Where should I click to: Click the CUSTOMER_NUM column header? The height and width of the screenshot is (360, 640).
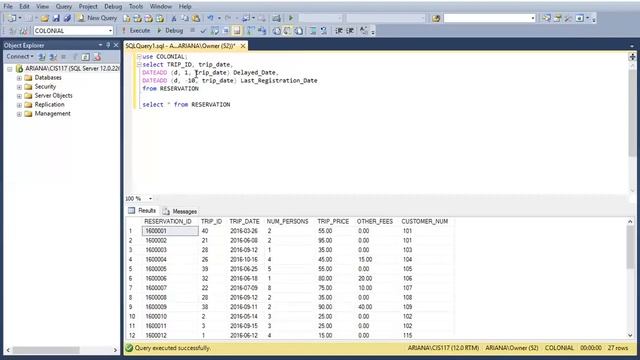point(424,221)
